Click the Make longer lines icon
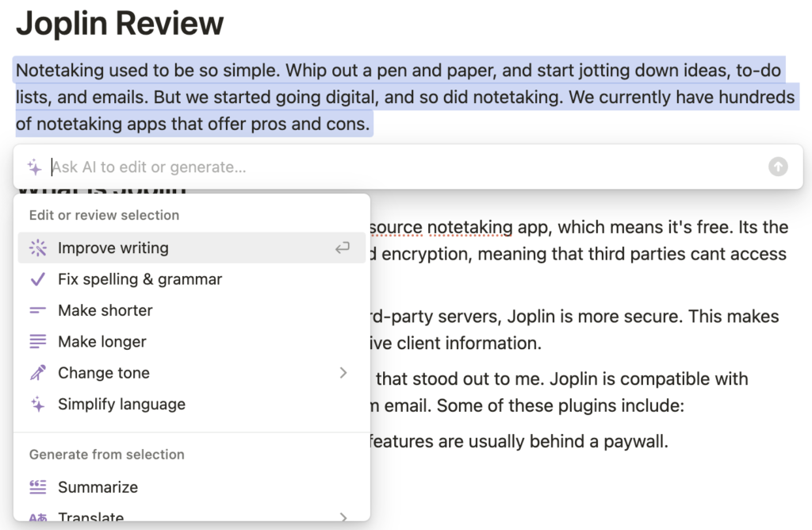Viewport: 812px width, 530px height. pyautogui.click(x=37, y=342)
